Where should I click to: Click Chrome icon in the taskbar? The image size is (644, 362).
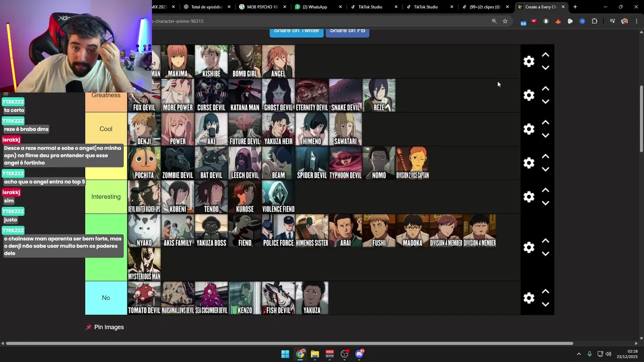[x=300, y=354]
